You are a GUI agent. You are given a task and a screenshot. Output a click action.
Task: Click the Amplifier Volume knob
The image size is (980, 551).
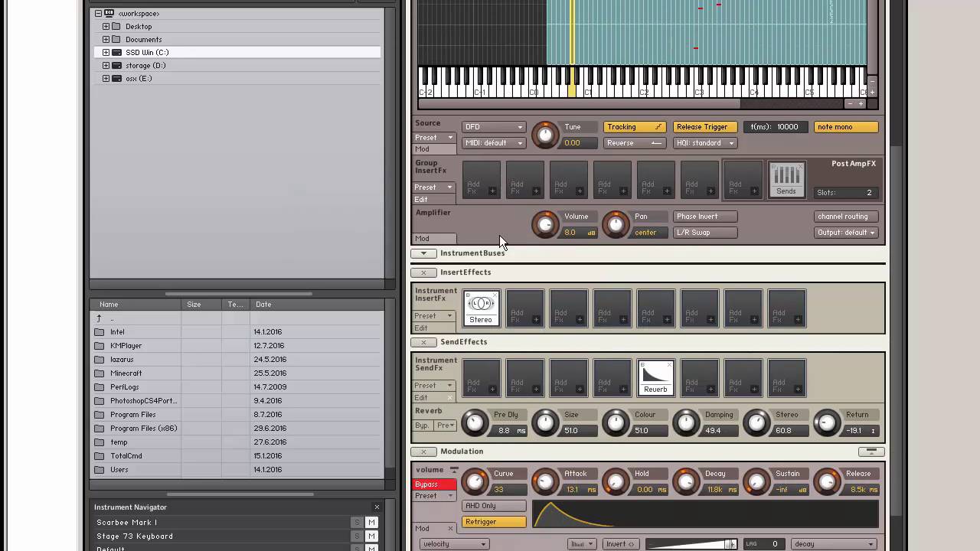click(545, 224)
